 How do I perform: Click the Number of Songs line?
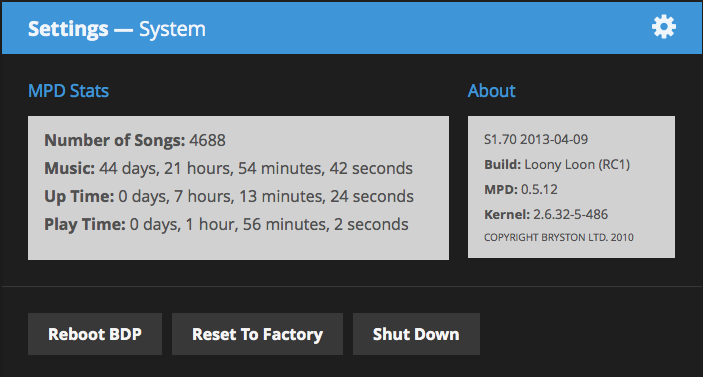135,140
